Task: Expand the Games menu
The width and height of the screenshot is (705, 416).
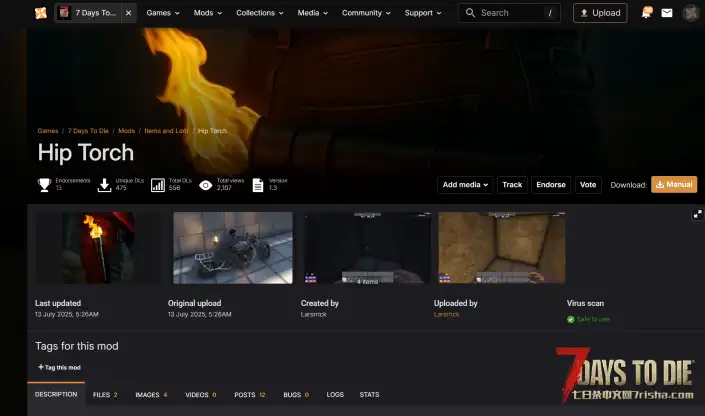Action: [x=163, y=13]
